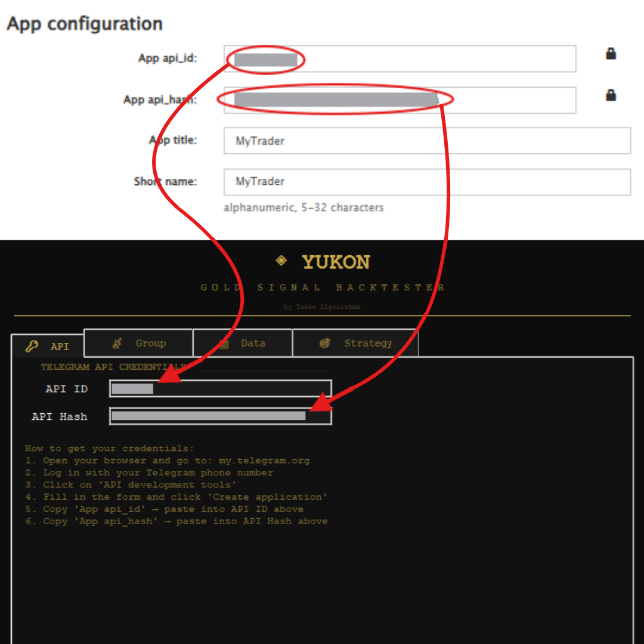Click the 'API Hash' label in Yukon
Viewport: 644px width, 644px height.
point(60,416)
